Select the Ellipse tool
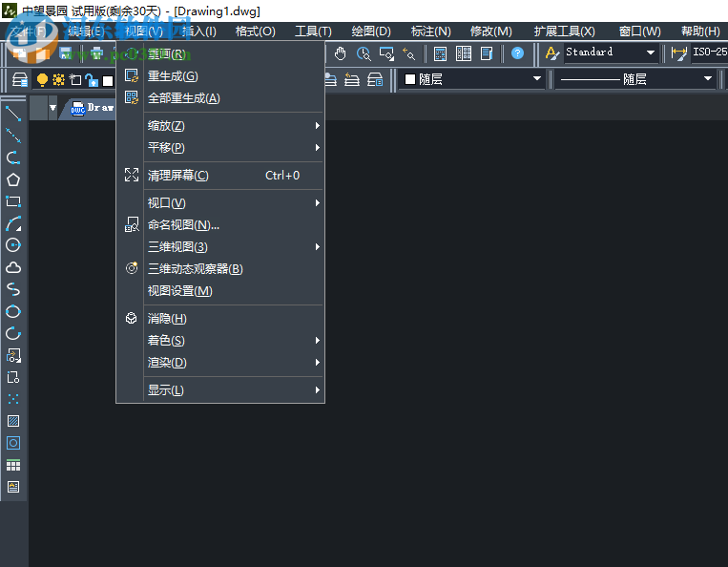 13,311
